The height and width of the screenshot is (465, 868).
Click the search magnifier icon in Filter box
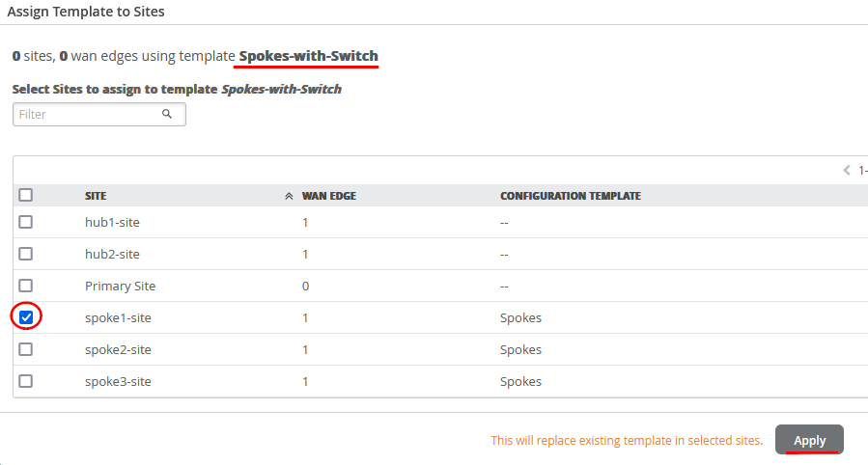click(167, 114)
